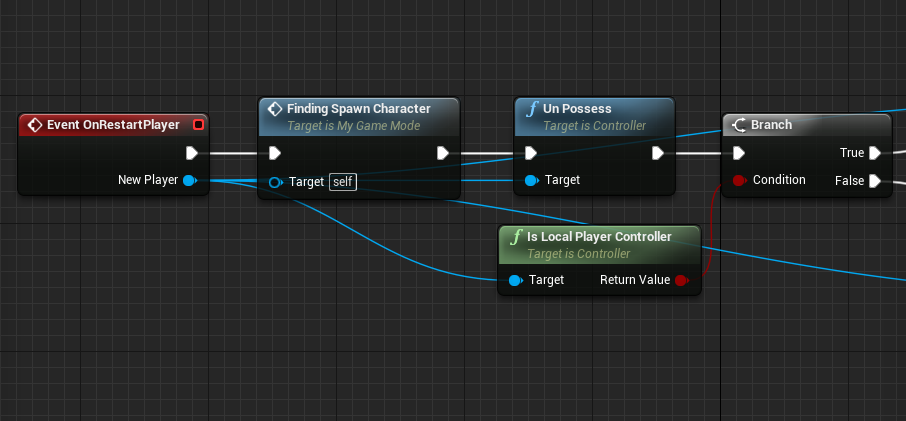Click Target is My Game Mode subtitle

click(x=354, y=125)
